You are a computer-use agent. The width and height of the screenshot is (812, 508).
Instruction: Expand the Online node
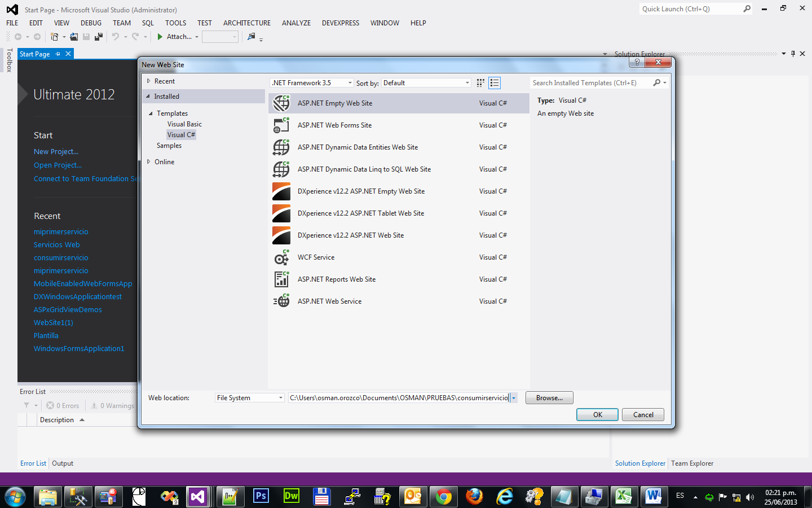pos(149,162)
